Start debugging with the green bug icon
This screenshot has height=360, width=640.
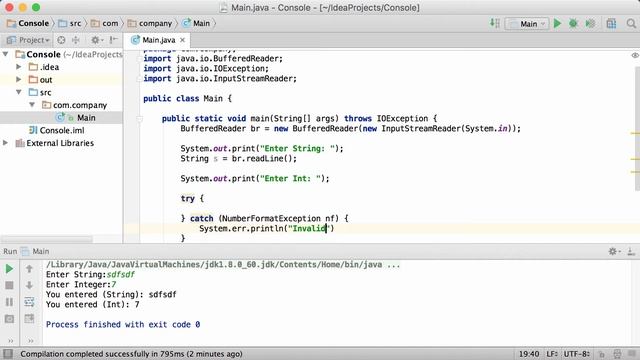coord(573,24)
